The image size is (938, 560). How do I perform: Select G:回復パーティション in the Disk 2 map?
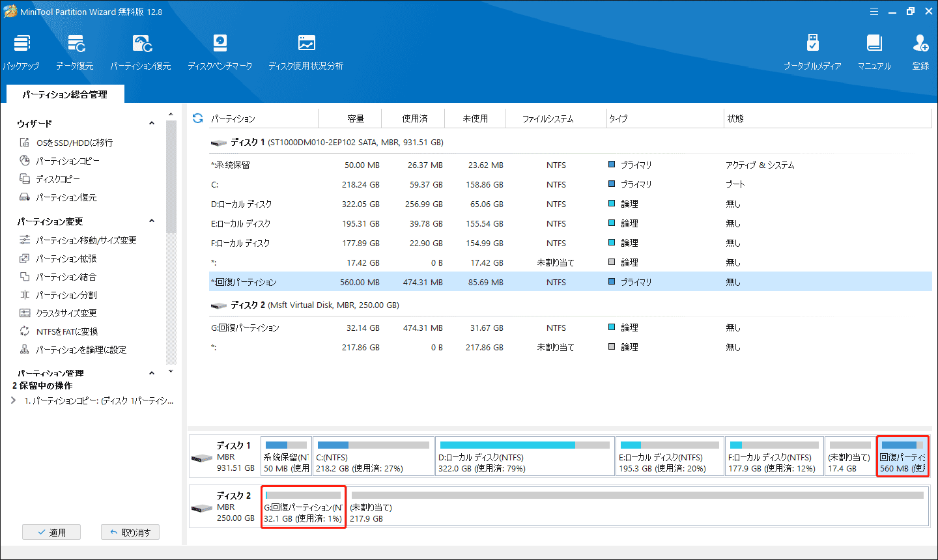(303, 507)
